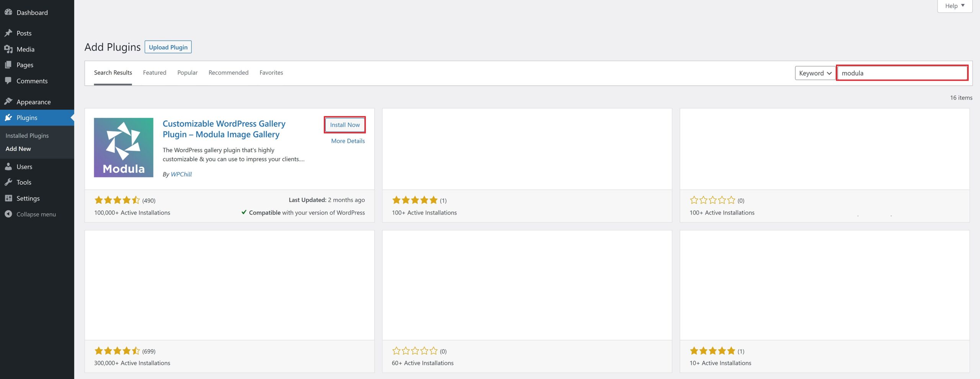Viewport: 980px width, 379px height.
Task: Click the Tools wrench icon
Action: point(8,182)
